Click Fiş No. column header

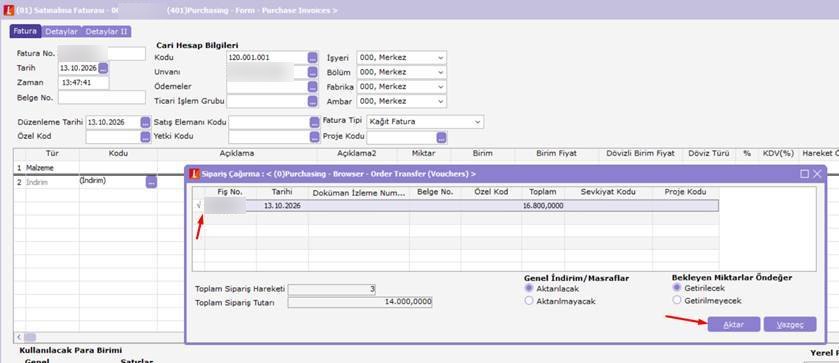pyautogui.click(x=230, y=192)
